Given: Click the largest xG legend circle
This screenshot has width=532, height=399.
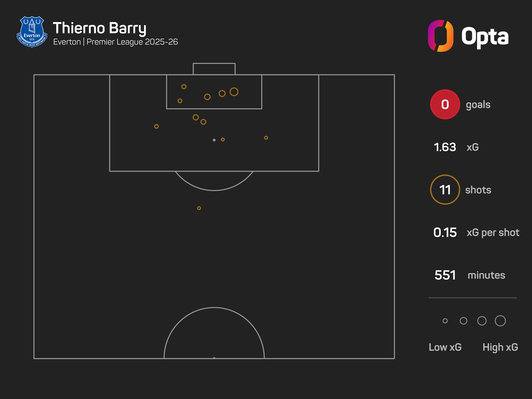Looking at the screenshot, I should 500,321.
